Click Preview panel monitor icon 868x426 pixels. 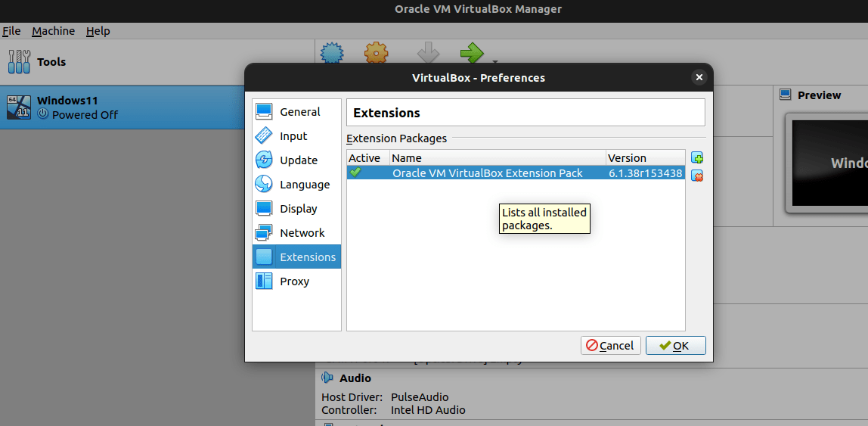tap(785, 95)
